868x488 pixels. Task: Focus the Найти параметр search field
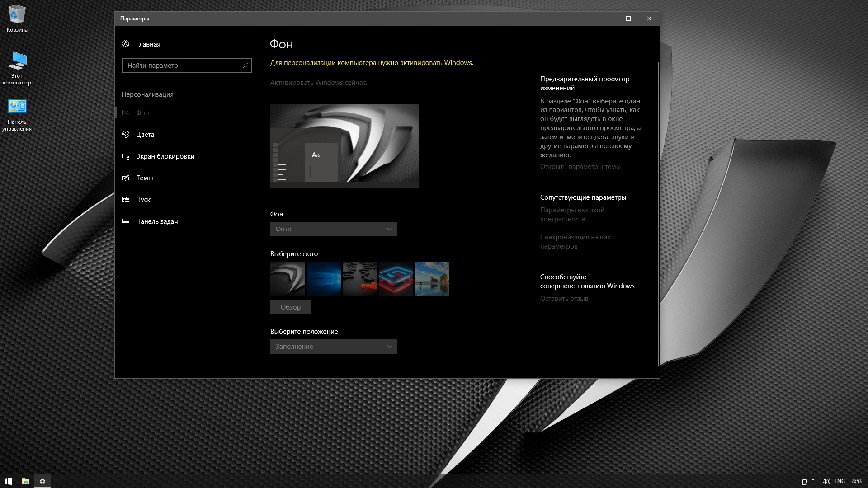pyautogui.click(x=181, y=66)
